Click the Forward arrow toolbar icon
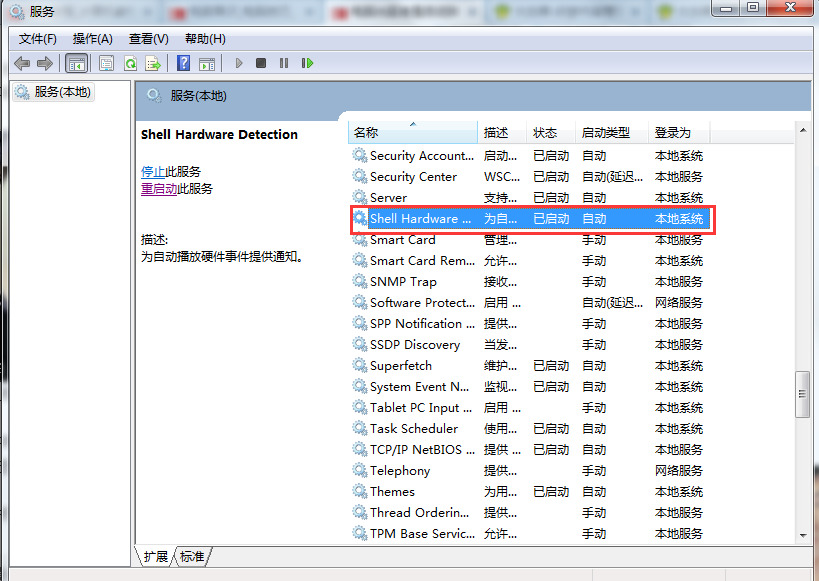 coord(45,64)
